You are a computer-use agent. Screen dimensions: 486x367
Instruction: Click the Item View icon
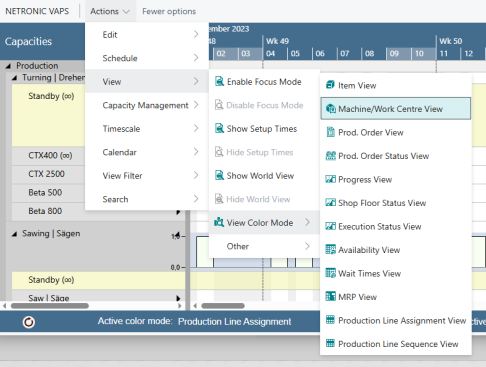pos(330,85)
